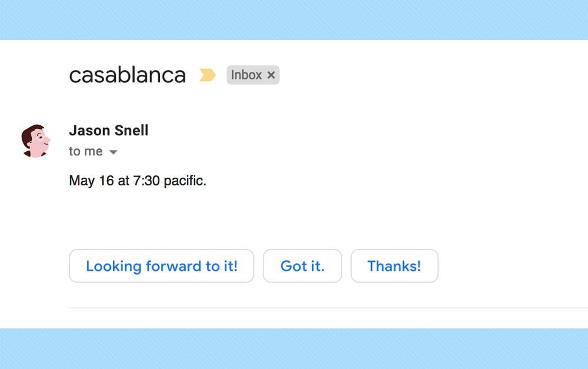
Task: Dismiss the Inbox tag with the small x
Action: tap(271, 75)
